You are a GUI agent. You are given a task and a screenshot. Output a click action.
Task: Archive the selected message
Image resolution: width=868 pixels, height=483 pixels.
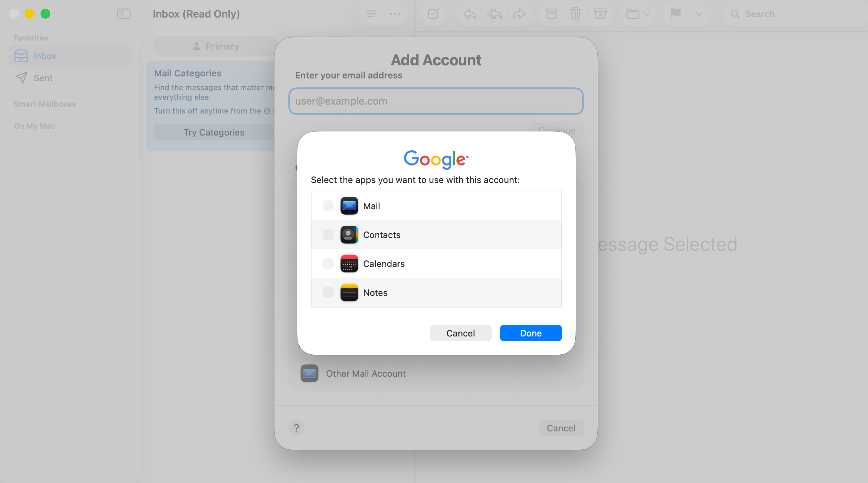pyautogui.click(x=551, y=14)
